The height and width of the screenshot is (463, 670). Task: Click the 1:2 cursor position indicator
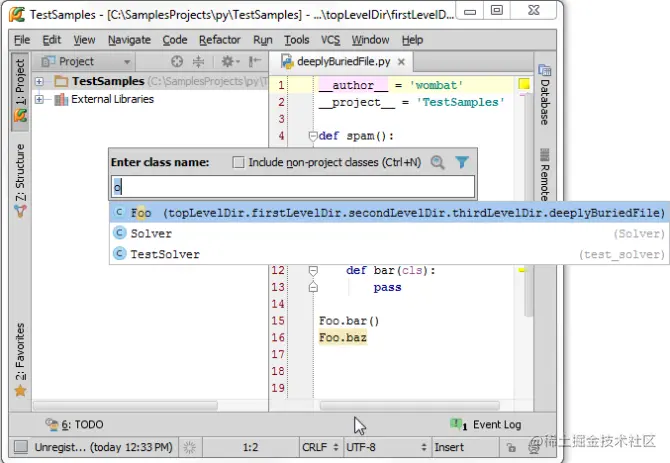point(250,447)
